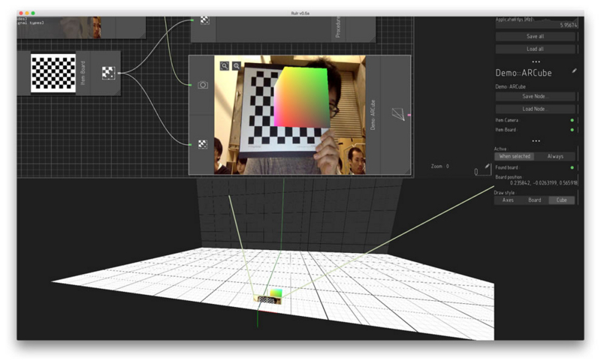The width and height of the screenshot is (601, 364).
Task: Click the Item::Board node title strip
Action: [83, 73]
